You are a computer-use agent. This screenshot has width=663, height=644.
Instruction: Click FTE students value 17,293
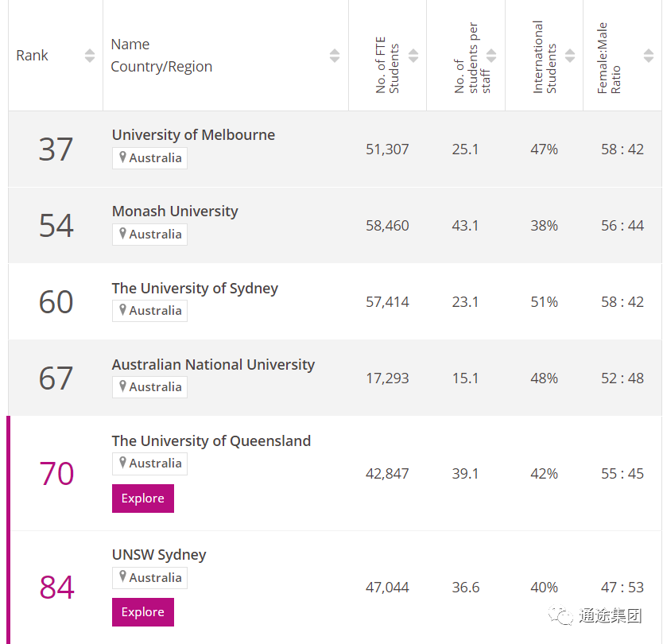[387, 378]
